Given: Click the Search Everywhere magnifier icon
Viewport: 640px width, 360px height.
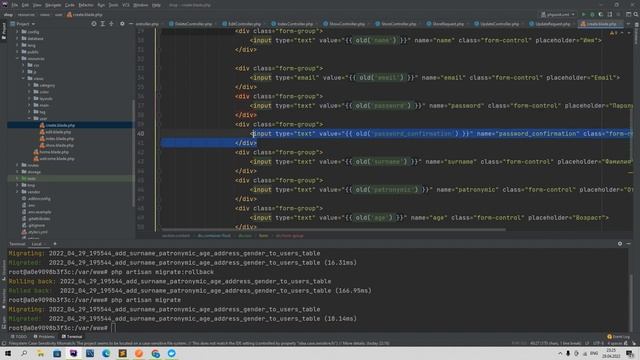Looking at the screenshot, I should click(x=636, y=14).
